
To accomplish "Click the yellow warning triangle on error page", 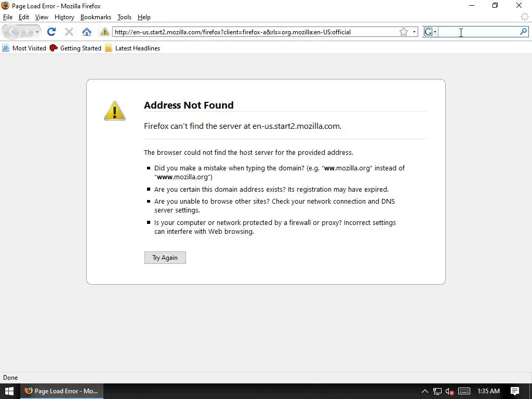I will click(115, 111).
